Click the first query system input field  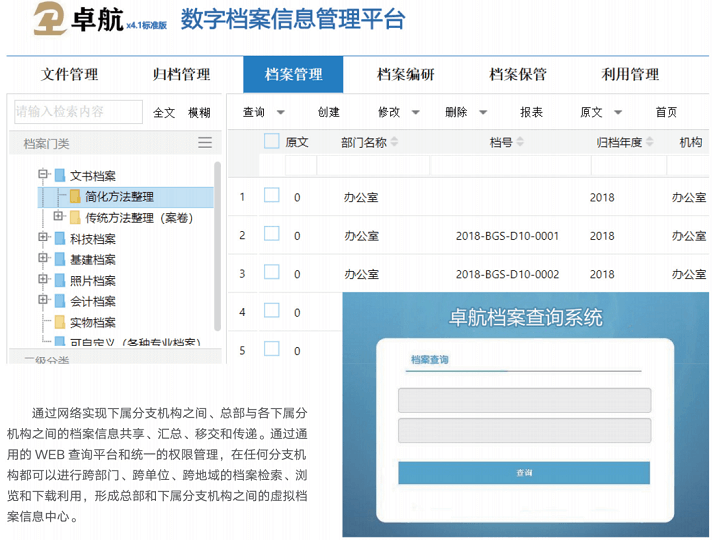point(524,400)
